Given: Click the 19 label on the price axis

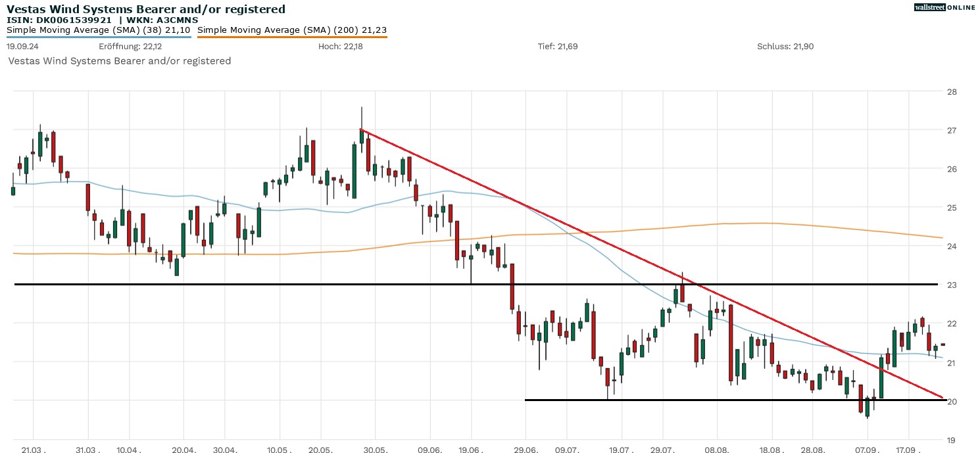Looking at the screenshot, I should [952, 440].
